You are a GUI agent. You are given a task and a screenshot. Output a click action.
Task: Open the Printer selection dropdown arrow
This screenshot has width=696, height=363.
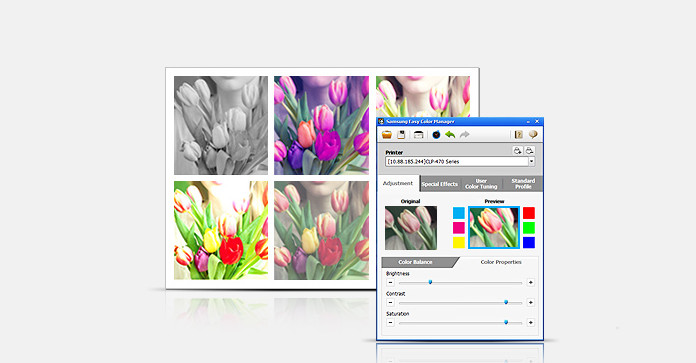[531, 162]
